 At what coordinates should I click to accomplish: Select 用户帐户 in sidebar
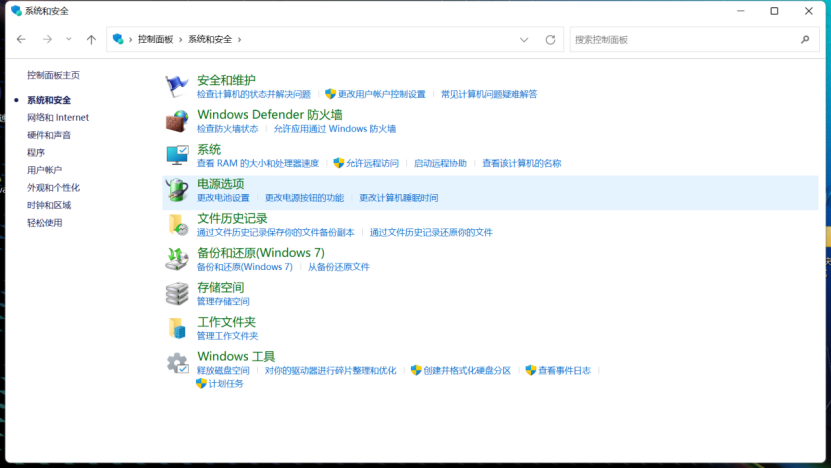[x=45, y=170]
